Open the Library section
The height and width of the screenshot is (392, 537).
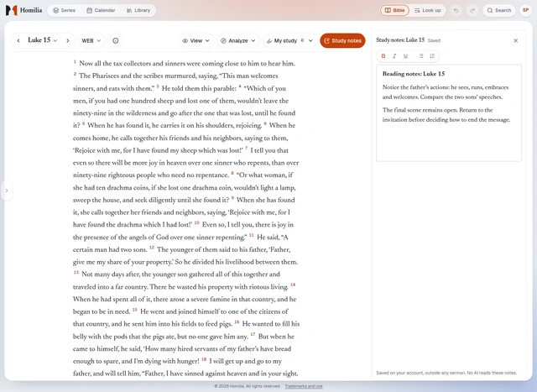point(138,10)
